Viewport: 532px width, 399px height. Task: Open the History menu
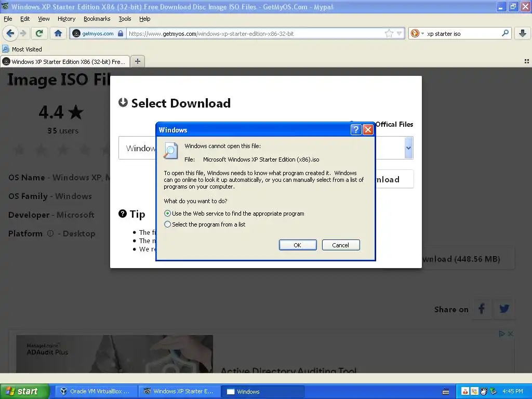pyautogui.click(x=66, y=19)
